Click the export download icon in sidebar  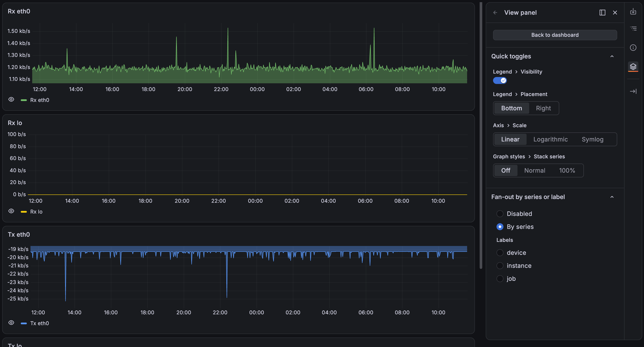tap(633, 11)
